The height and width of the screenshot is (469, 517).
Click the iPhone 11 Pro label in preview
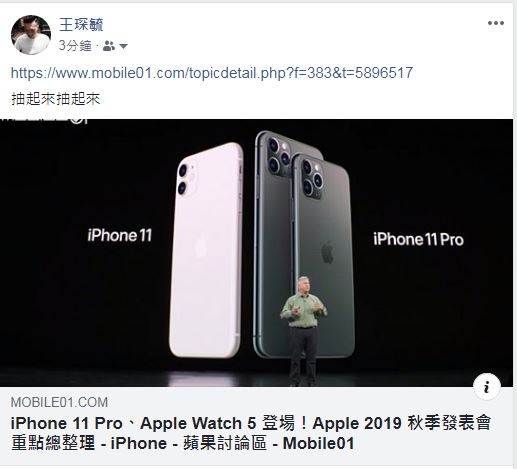418,239
